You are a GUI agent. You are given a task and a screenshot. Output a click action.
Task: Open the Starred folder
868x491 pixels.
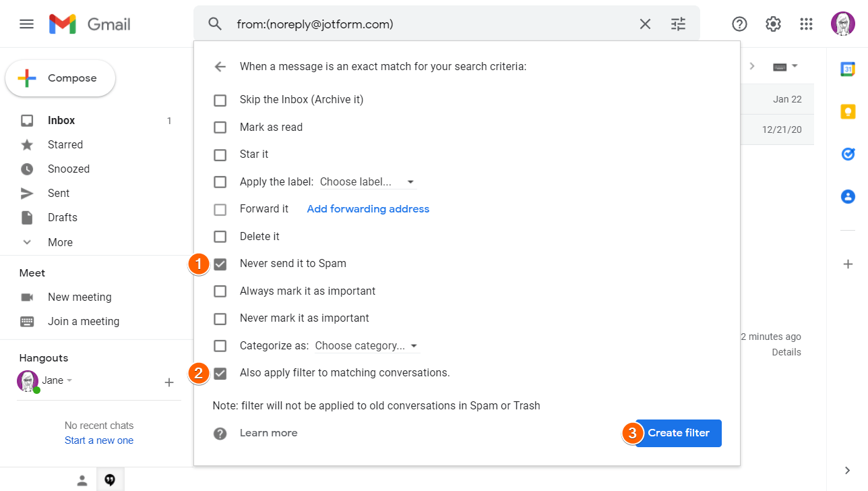click(x=65, y=145)
